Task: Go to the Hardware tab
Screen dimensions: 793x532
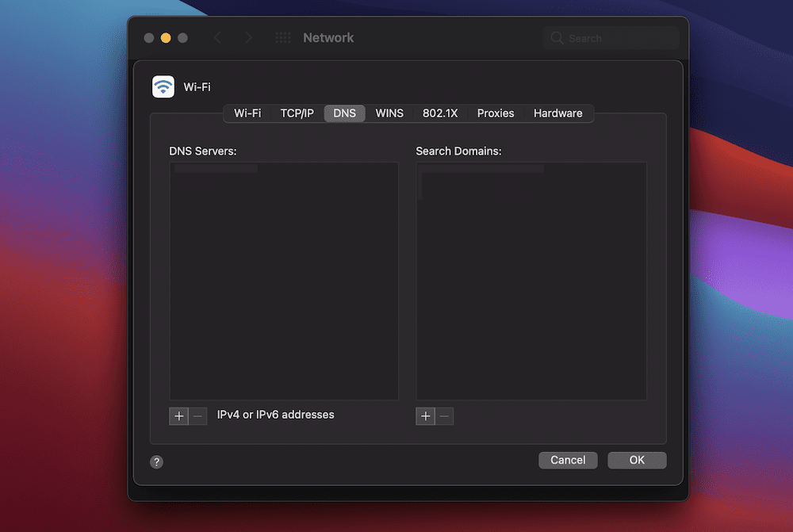Action: tap(557, 113)
